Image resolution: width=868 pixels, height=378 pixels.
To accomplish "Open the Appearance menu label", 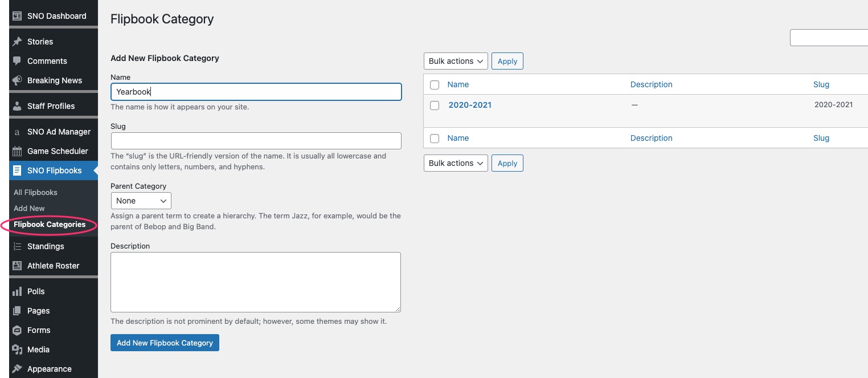I will [x=50, y=369].
